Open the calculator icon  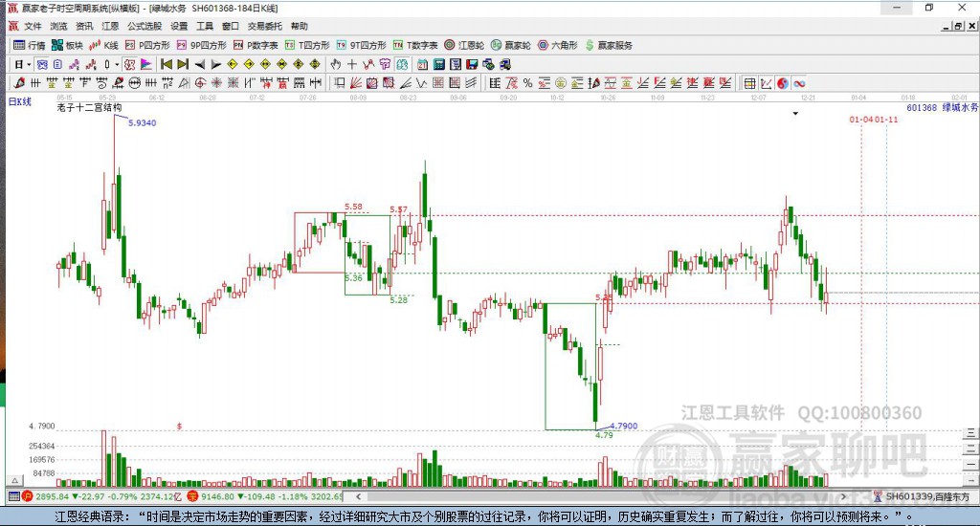(x=438, y=64)
